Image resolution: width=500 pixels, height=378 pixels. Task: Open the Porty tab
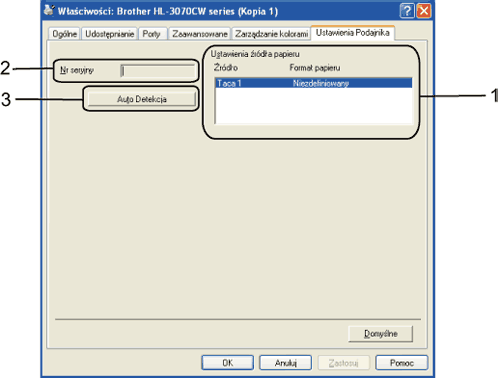152,34
